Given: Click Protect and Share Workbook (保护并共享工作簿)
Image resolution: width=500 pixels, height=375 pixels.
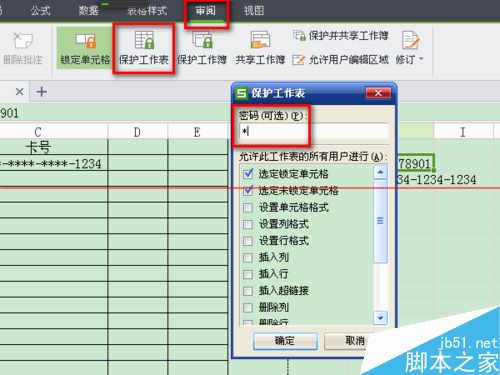Looking at the screenshot, I should [x=341, y=35].
